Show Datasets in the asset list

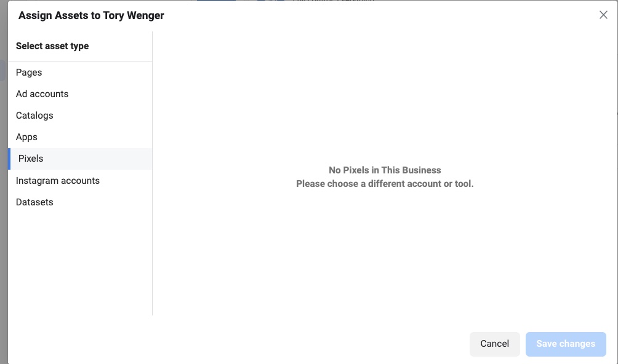point(34,202)
